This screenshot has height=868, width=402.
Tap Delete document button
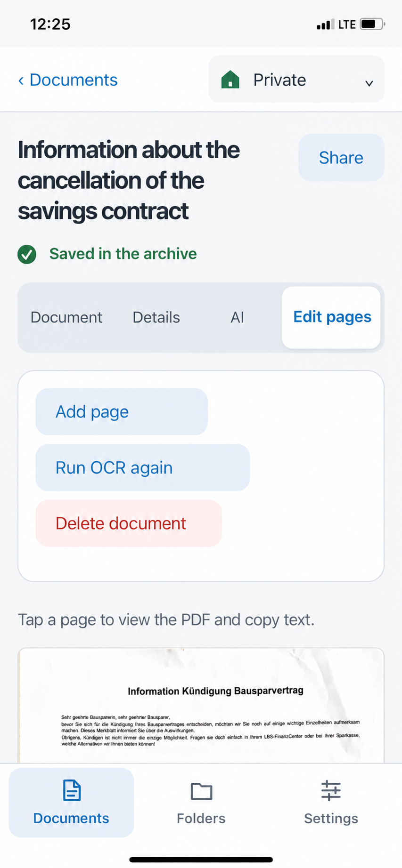click(129, 523)
